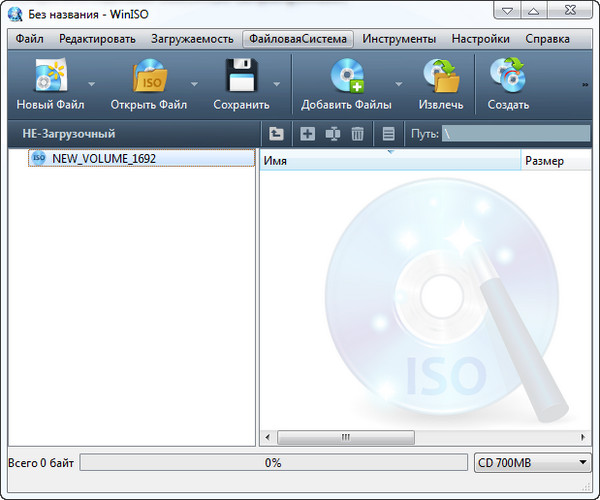Viewport: 600px width, 500px height.
Task: Click the rename item icon
Action: pos(333,134)
